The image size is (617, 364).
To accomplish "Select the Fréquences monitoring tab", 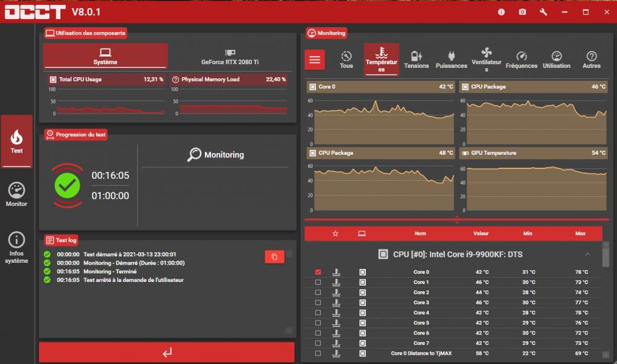I will pos(521,60).
